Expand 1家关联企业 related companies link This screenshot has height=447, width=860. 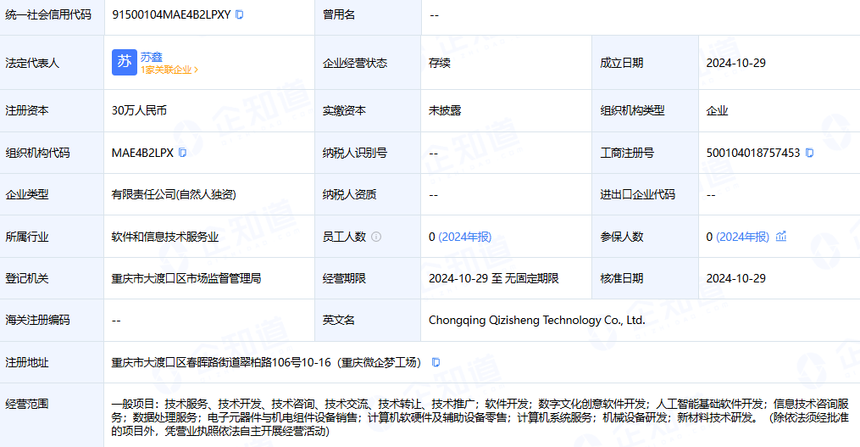pyautogui.click(x=169, y=70)
